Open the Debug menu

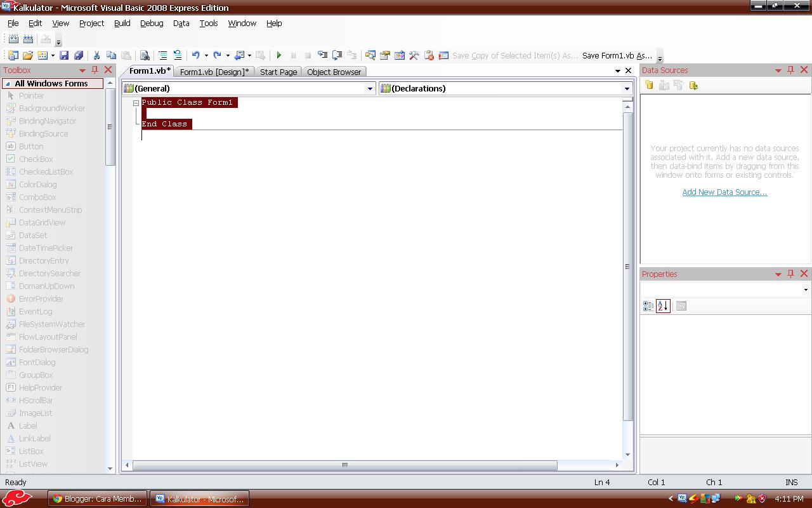pyautogui.click(x=152, y=23)
